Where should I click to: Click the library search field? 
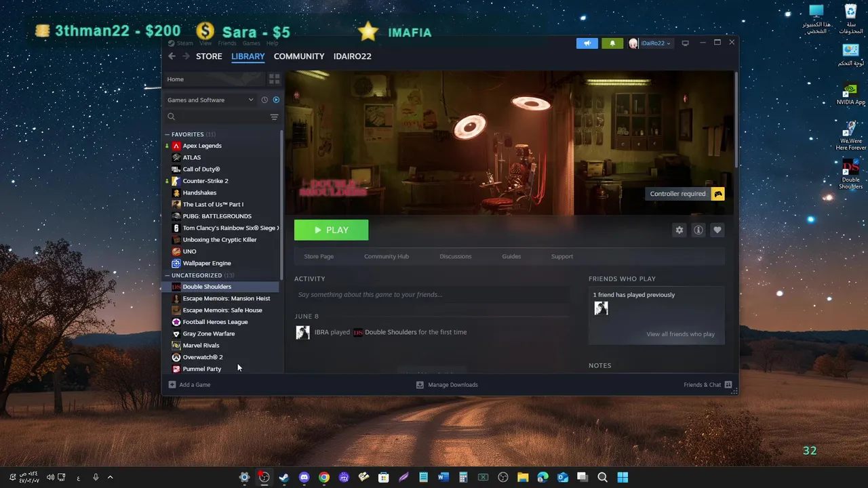[x=217, y=117]
